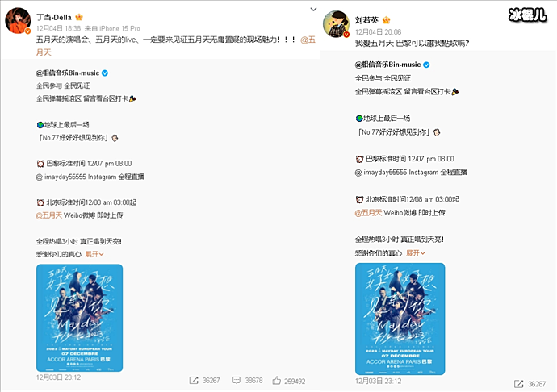557x392 pixels.
Task: Open the right Mayday Paris concert poster
Action: coord(400,319)
